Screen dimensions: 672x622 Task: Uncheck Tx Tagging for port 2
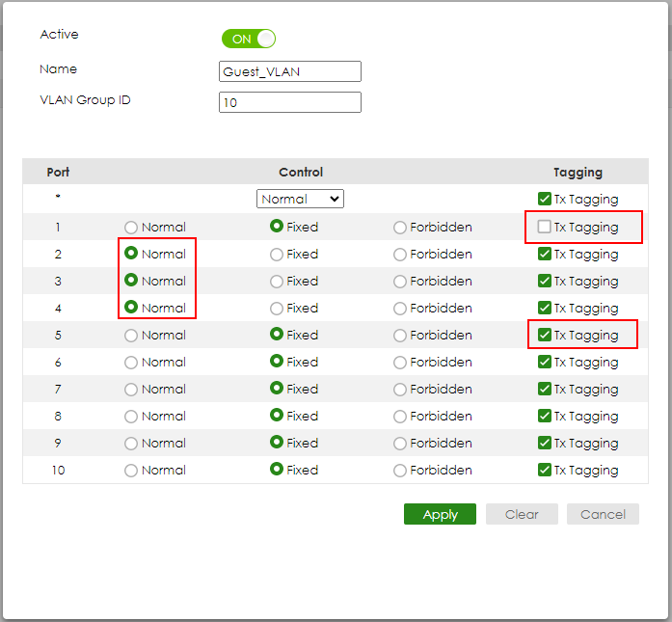point(545,255)
